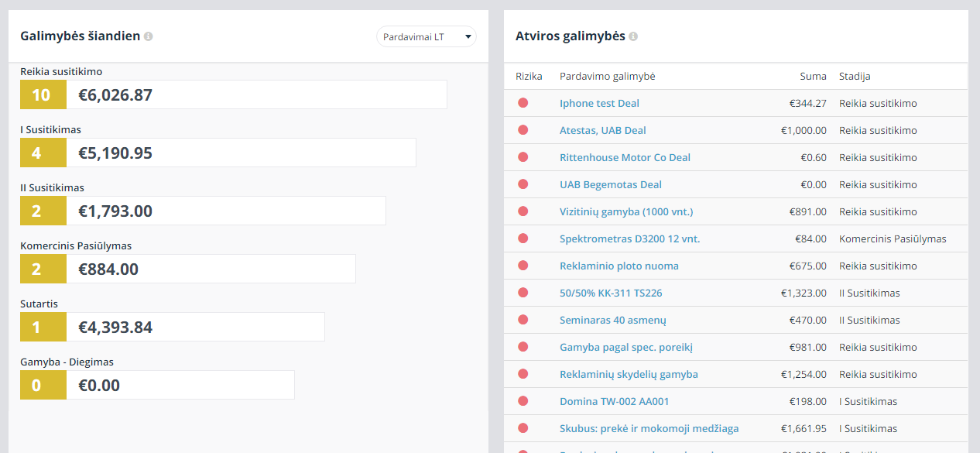The height and width of the screenshot is (453, 980).
Task: Open the UAB Begemotas Deal link
Action: [611, 184]
